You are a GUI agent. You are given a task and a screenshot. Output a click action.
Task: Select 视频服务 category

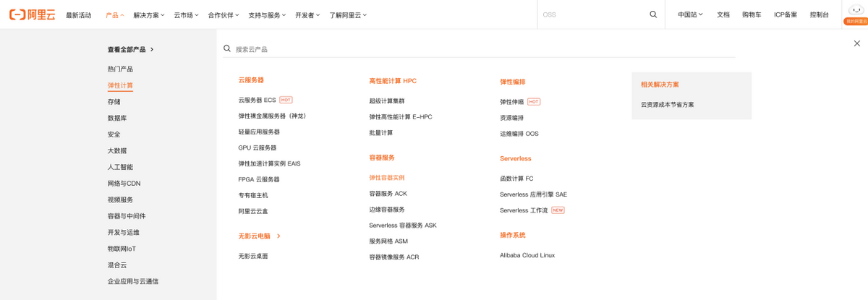(120, 200)
